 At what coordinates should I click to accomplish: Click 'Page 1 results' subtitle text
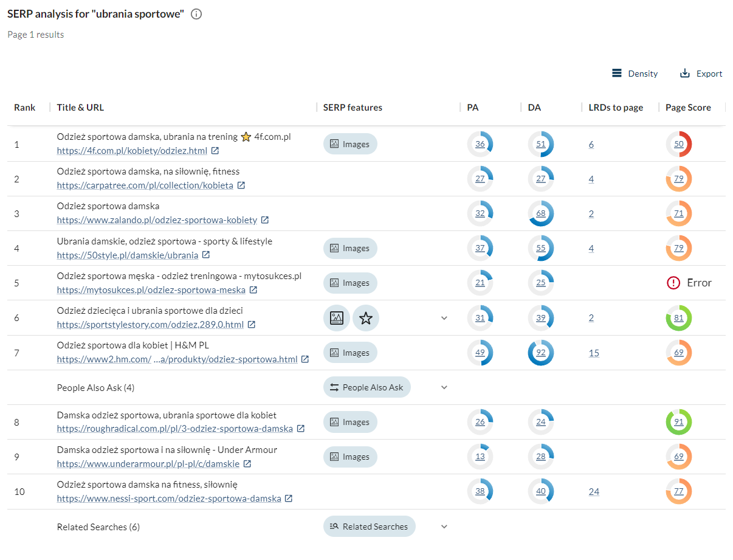click(x=36, y=35)
